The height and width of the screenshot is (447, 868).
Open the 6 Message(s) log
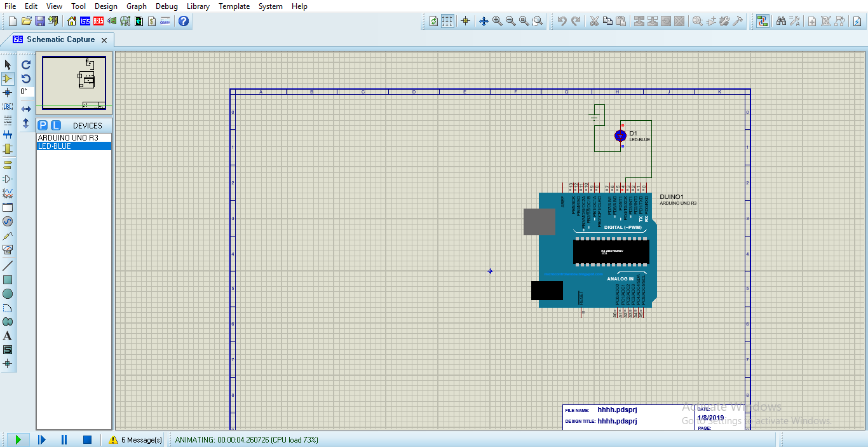pyautogui.click(x=136, y=439)
